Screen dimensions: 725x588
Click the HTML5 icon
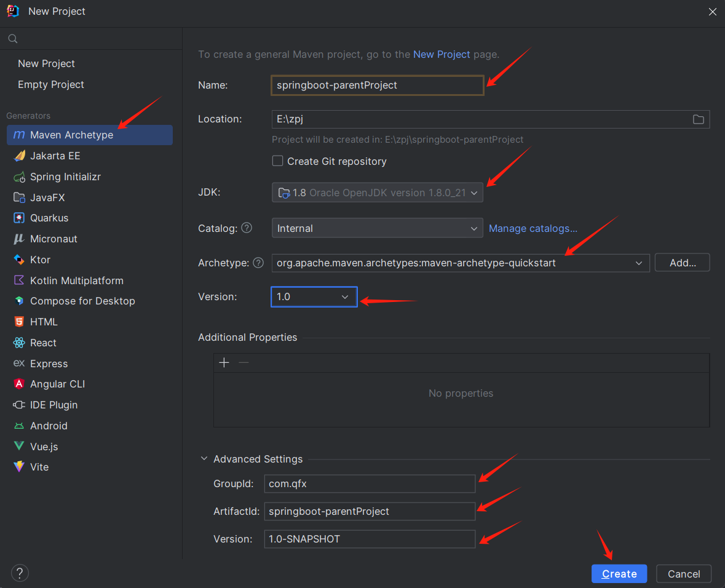coord(19,322)
